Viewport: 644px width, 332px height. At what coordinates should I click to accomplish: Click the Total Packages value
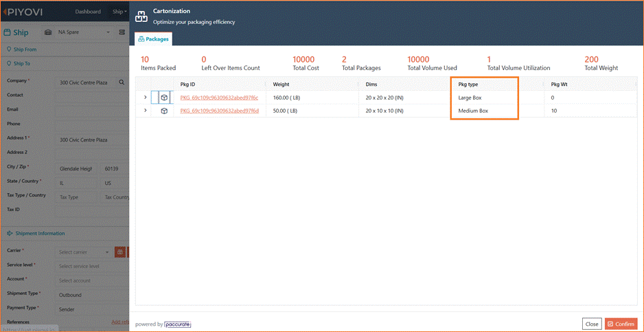pos(344,60)
